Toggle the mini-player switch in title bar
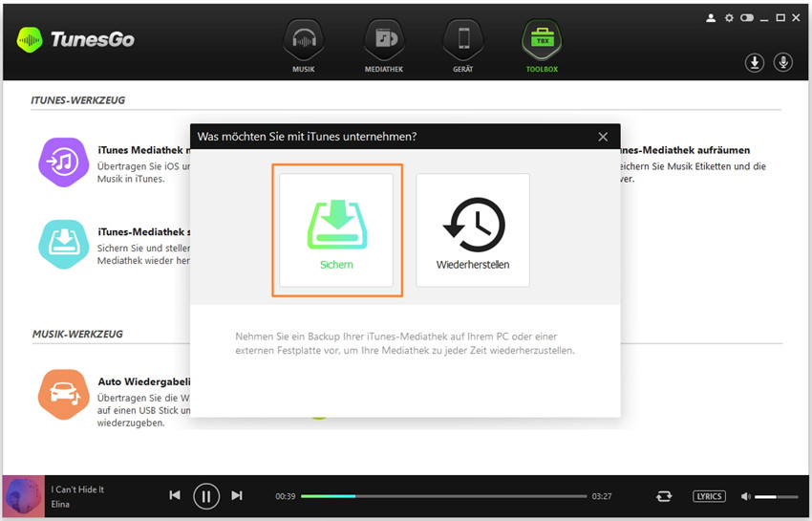 point(747,18)
